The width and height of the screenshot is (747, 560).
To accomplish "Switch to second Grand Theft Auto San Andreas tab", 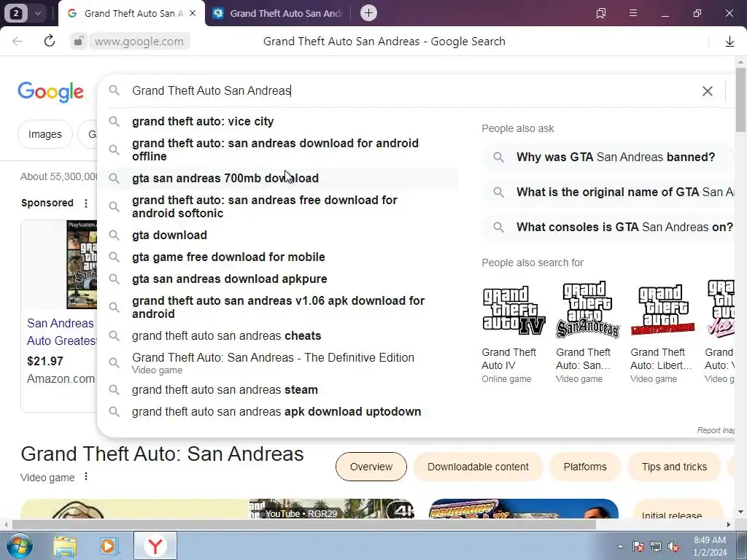I will point(279,13).
